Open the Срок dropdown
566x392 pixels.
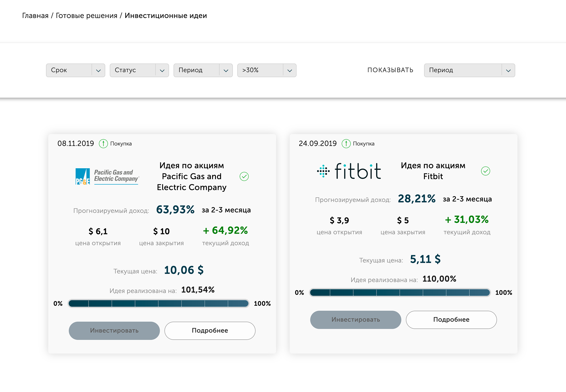point(76,70)
